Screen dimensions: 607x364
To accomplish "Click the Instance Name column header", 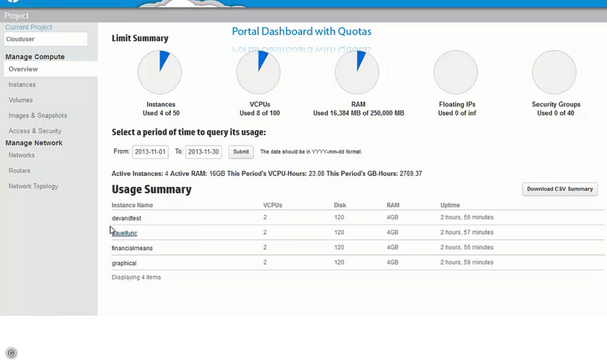I will coord(132,205).
